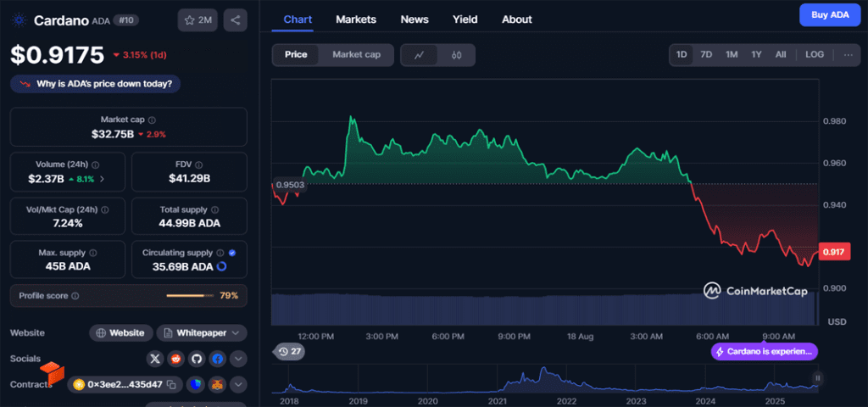Viewport: 868px width, 407px height.
Task: Switch to the Markets tab
Action: 356,20
